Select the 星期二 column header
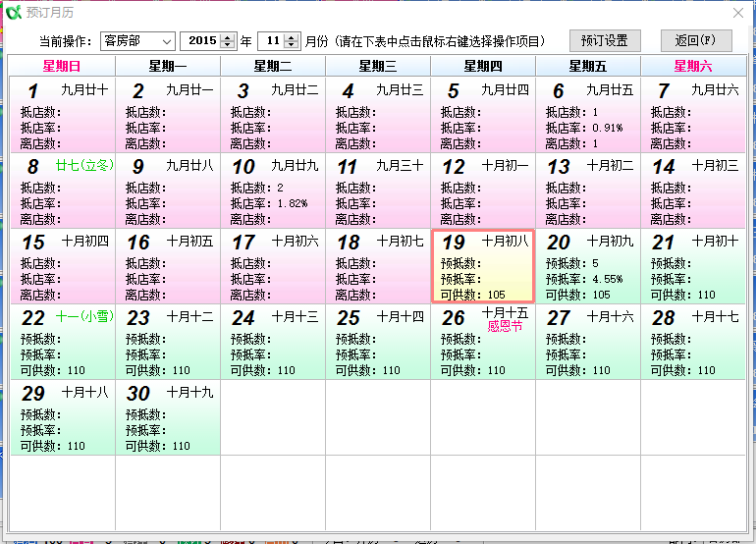Image resolution: width=756 pixels, height=544 pixels. point(273,66)
